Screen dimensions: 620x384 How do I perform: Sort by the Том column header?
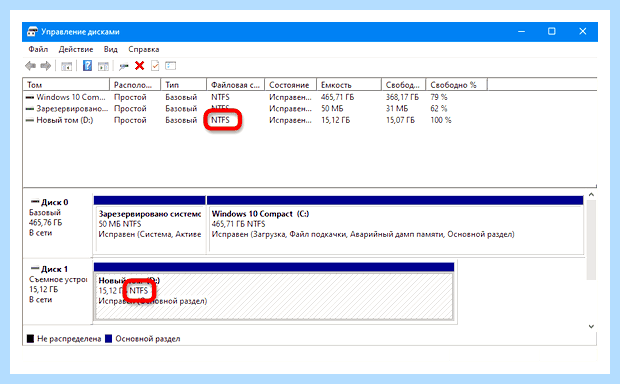click(66, 85)
